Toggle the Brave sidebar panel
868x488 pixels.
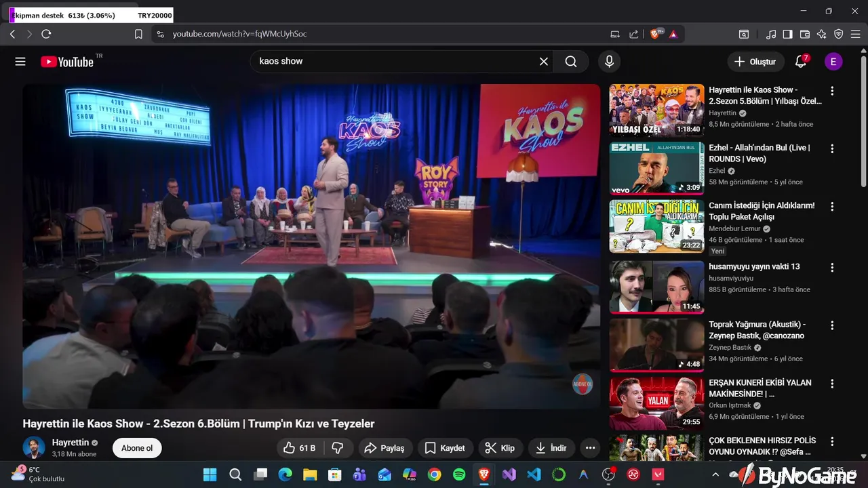coord(787,34)
